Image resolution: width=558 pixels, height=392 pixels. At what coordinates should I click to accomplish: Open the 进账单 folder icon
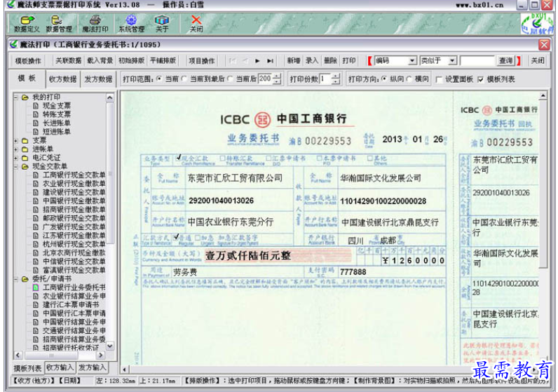pyautogui.click(x=25, y=149)
